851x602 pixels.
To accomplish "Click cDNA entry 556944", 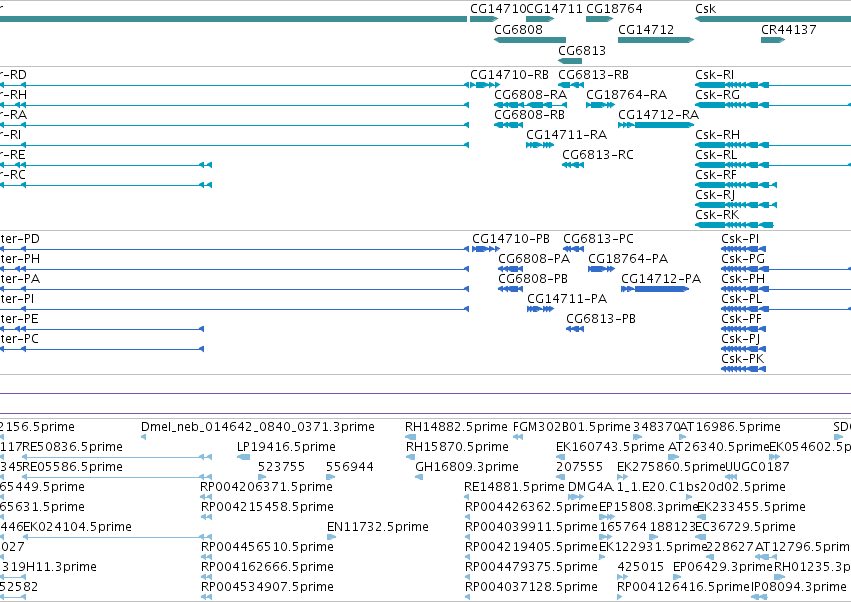I will 350,467.
